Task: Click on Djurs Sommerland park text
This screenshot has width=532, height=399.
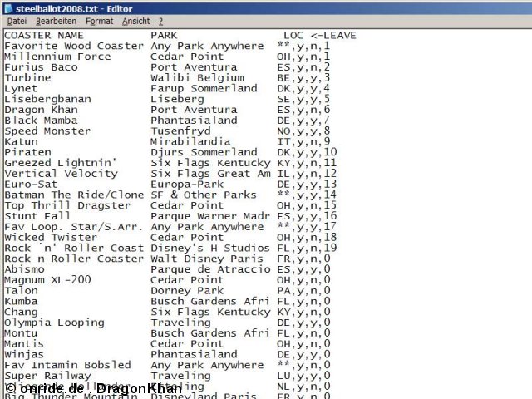Action: pyautogui.click(x=204, y=152)
